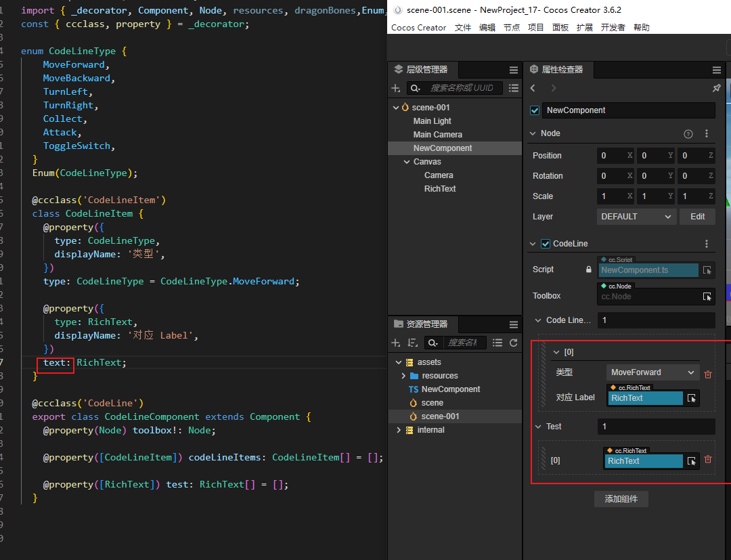Open the CodeLine component three-dot options menu
The width and height of the screenshot is (731, 560).
[707, 244]
